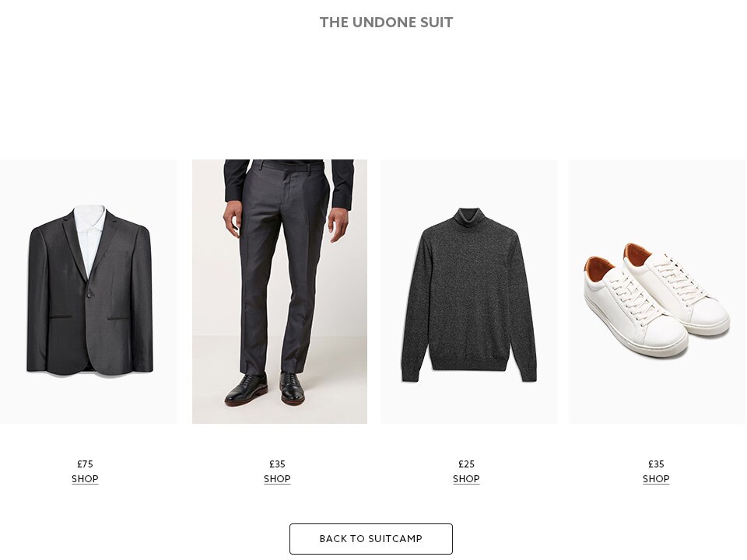Open the white trainers product picture
The height and width of the screenshot is (560, 747).
657,292
